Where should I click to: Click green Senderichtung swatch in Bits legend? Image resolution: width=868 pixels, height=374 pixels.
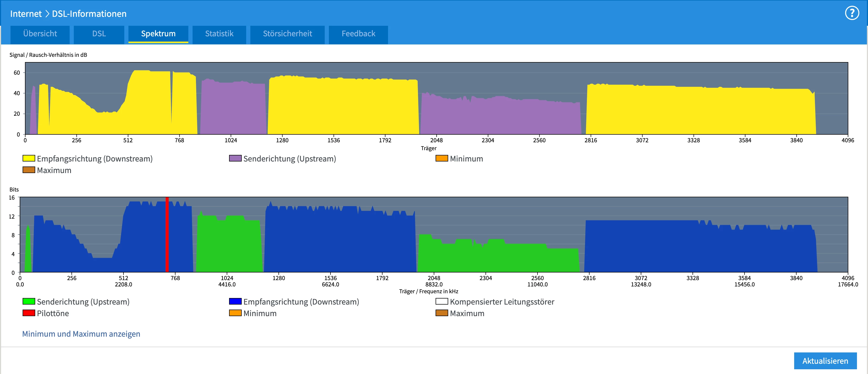point(29,301)
